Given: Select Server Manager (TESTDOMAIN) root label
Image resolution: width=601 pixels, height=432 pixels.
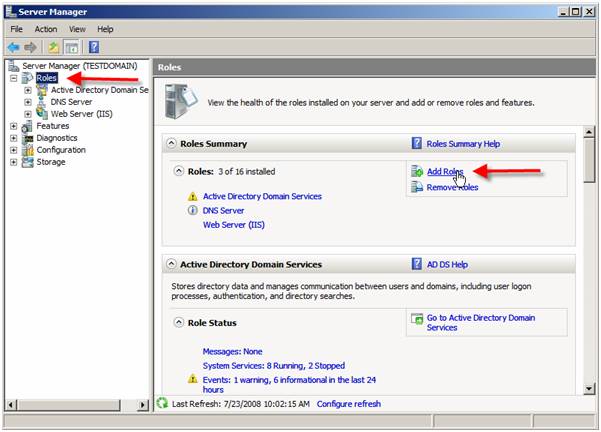Looking at the screenshot, I should (x=79, y=66).
